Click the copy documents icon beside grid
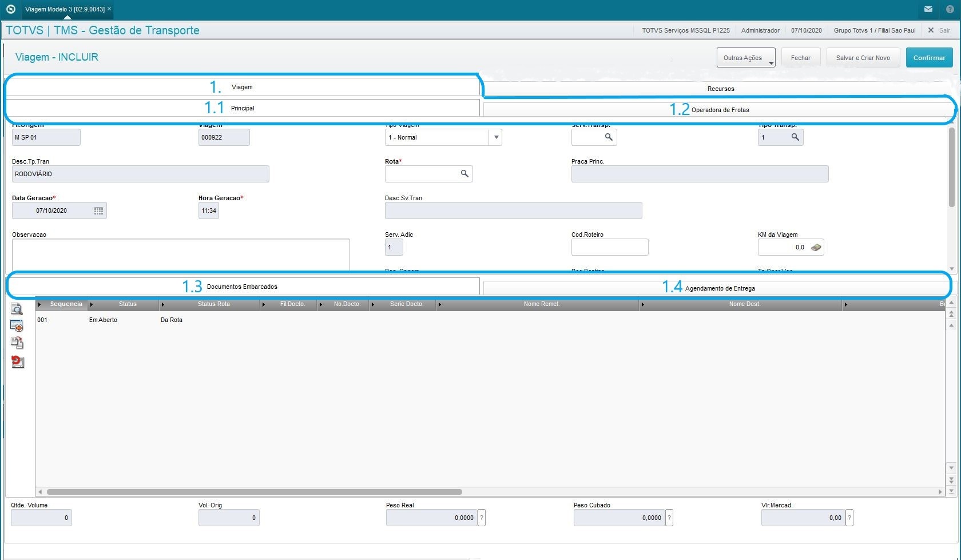Image resolution: width=961 pixels, height=560 pixels. [x=17, y=343]
